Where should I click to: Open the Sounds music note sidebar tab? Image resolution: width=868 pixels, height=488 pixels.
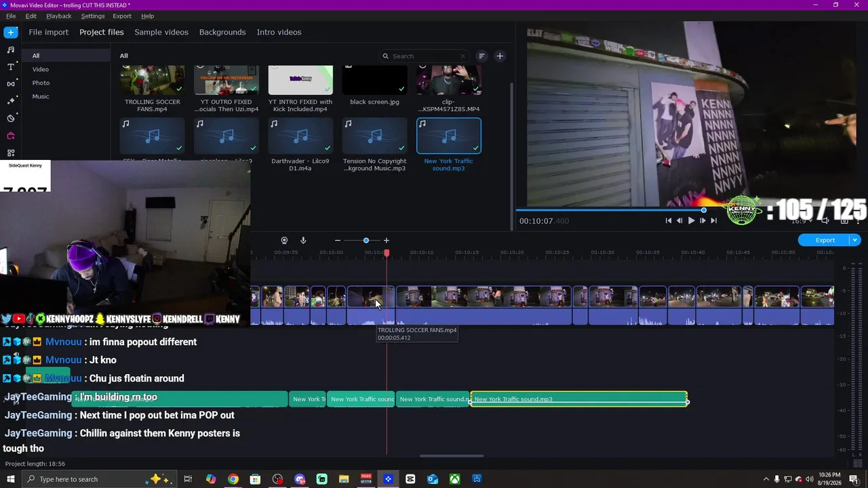click(11, 50)
